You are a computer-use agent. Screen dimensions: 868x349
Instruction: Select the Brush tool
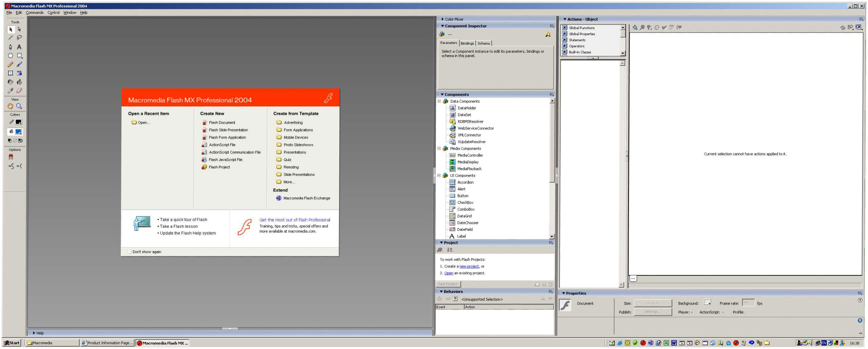click(19, 65)
